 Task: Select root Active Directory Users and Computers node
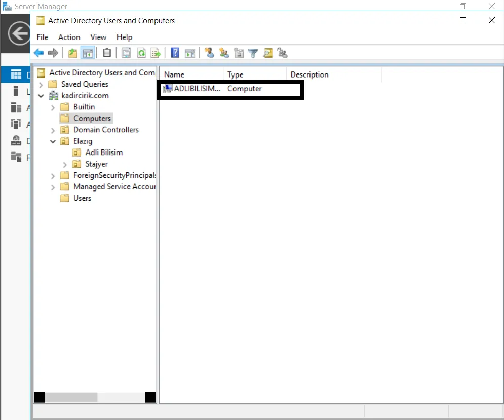(x=102, y=73)
